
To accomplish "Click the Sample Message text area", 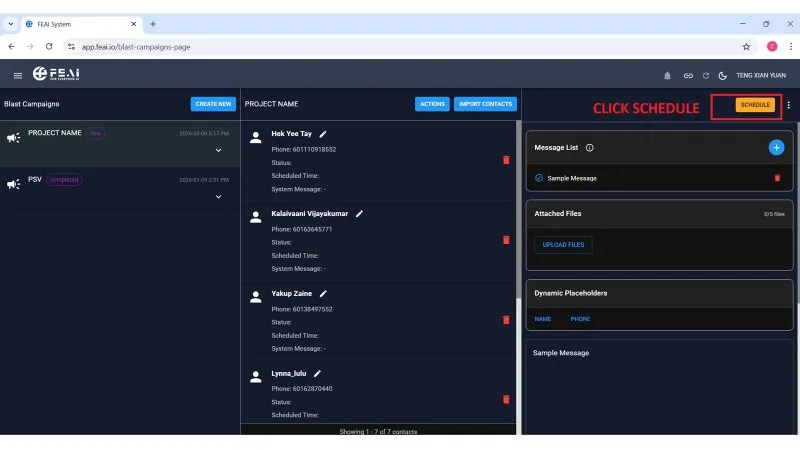I will (658, 390).
